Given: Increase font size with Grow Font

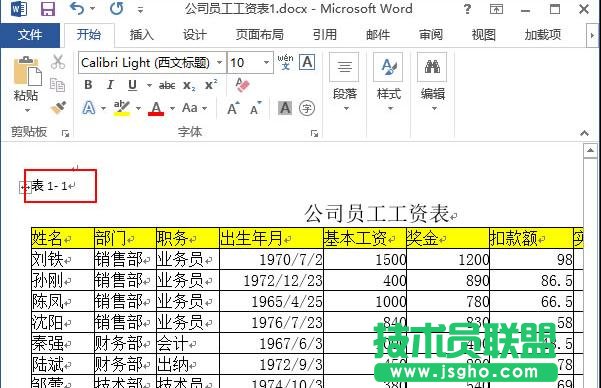Looking at the screenshot, I should [233, 108].
